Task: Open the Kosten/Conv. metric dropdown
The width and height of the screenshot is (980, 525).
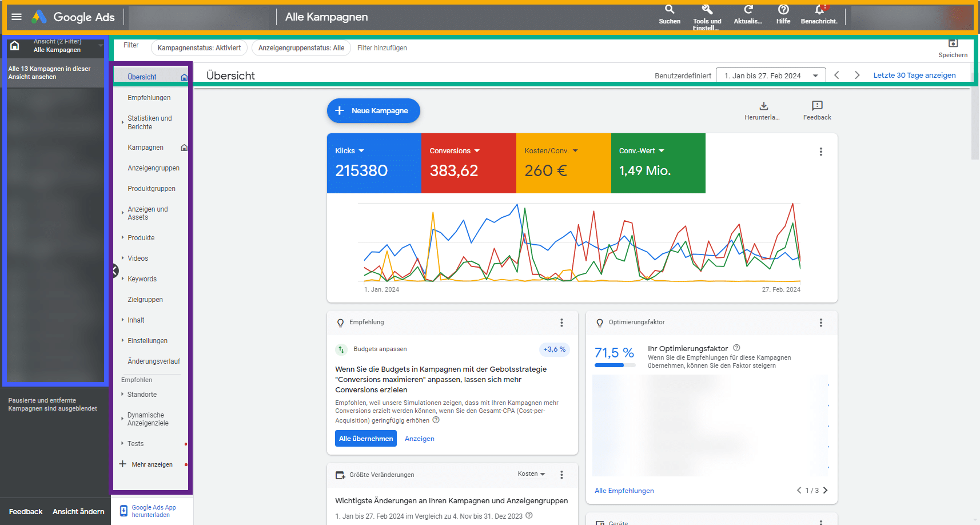Action: [551, 151]
